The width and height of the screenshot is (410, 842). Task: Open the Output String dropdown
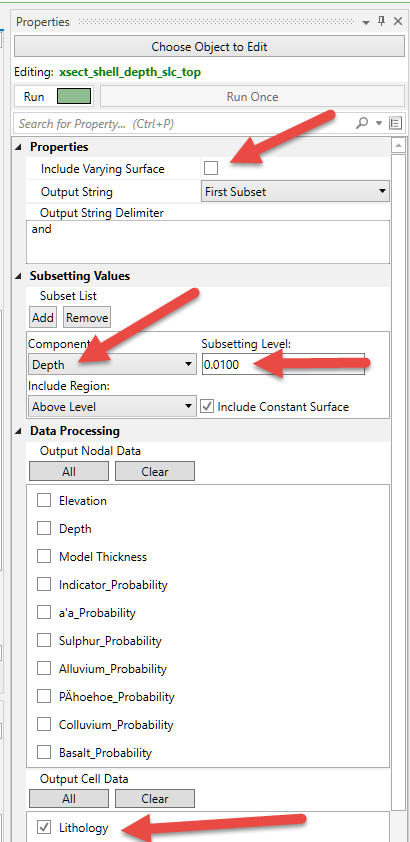click(295, 191)
